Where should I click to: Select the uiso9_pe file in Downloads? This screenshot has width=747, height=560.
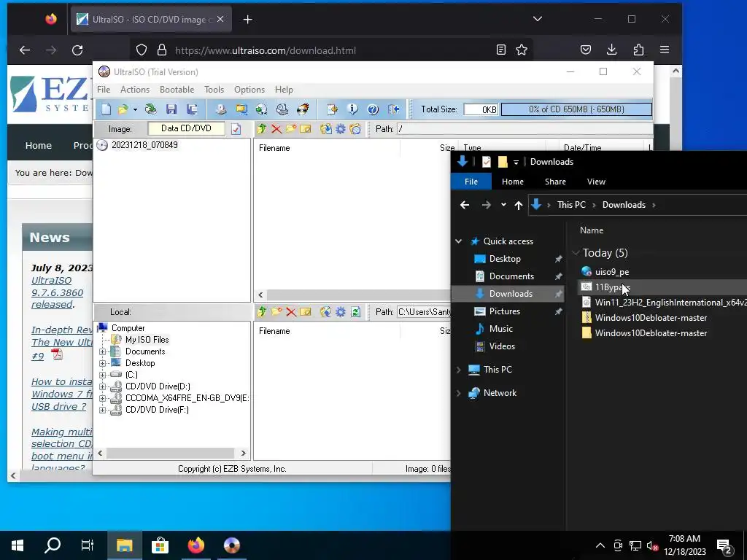612,272
